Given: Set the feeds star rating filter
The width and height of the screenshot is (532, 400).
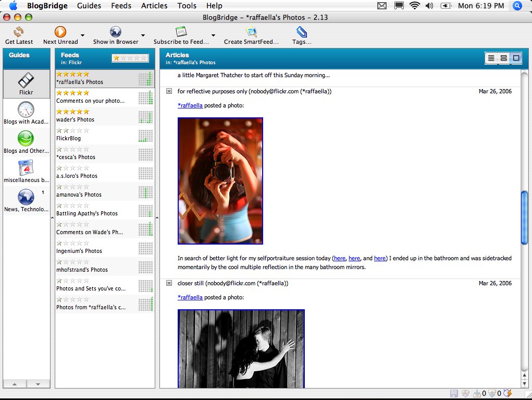Looking at the screenshot, I should click(130, 58).
